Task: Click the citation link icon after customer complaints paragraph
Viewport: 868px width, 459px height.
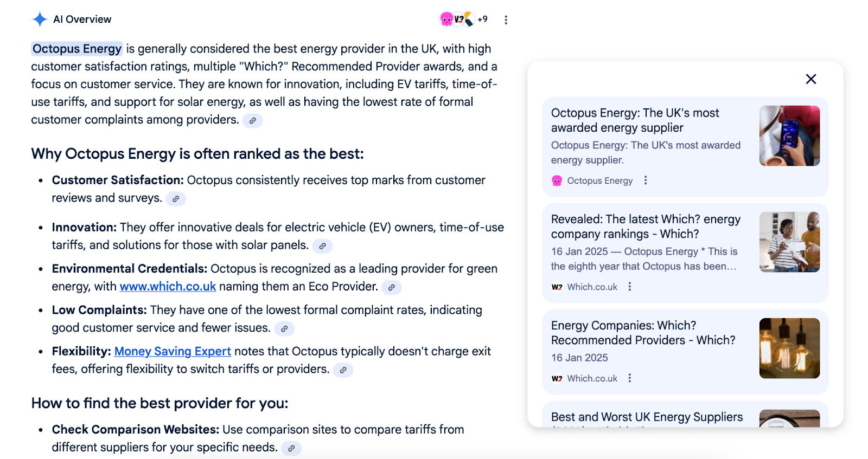Action: pos(252,120)
